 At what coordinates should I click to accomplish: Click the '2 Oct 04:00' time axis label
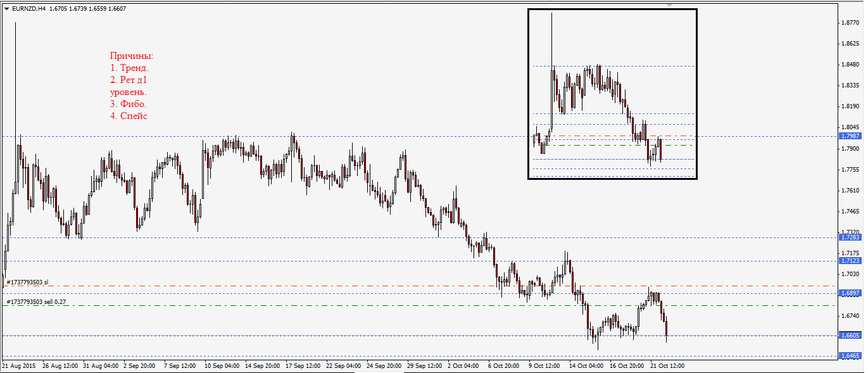tap(463, 366)
